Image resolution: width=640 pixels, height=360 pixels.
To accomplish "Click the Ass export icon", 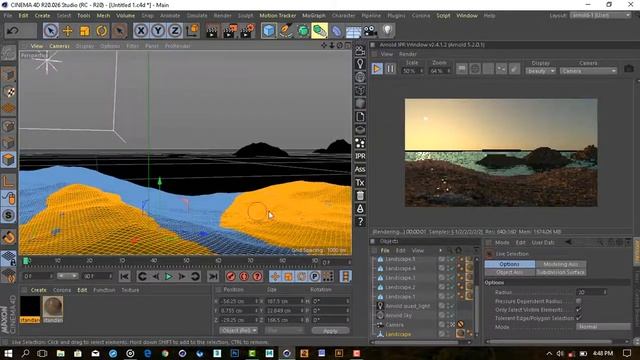I will (x=360, y=169).
